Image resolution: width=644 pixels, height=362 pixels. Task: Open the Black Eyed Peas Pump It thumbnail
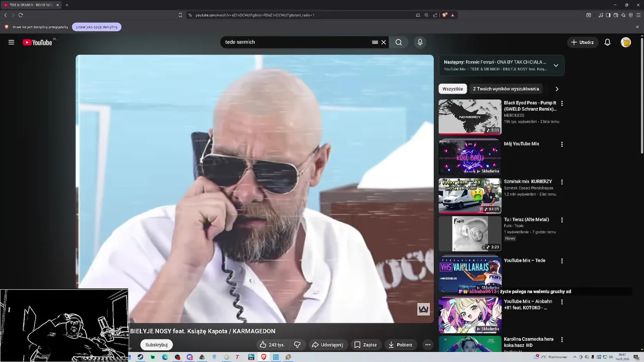coord(470,117)
